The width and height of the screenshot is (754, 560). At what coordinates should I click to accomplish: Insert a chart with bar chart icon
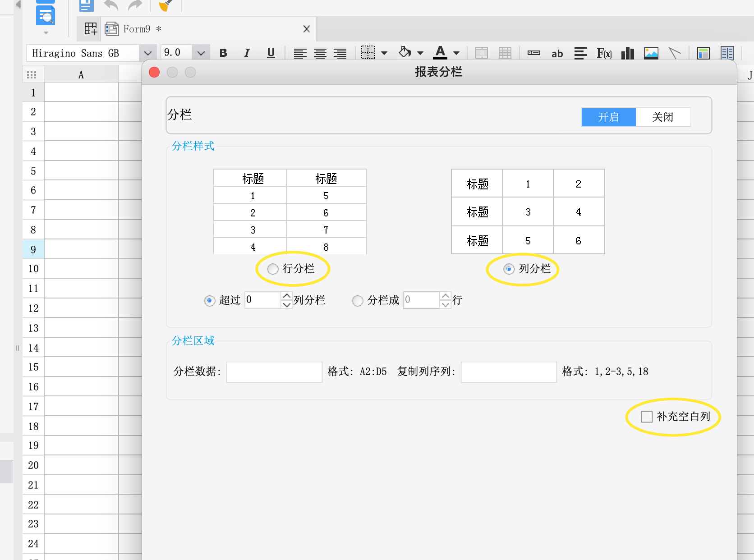[628, 53]
